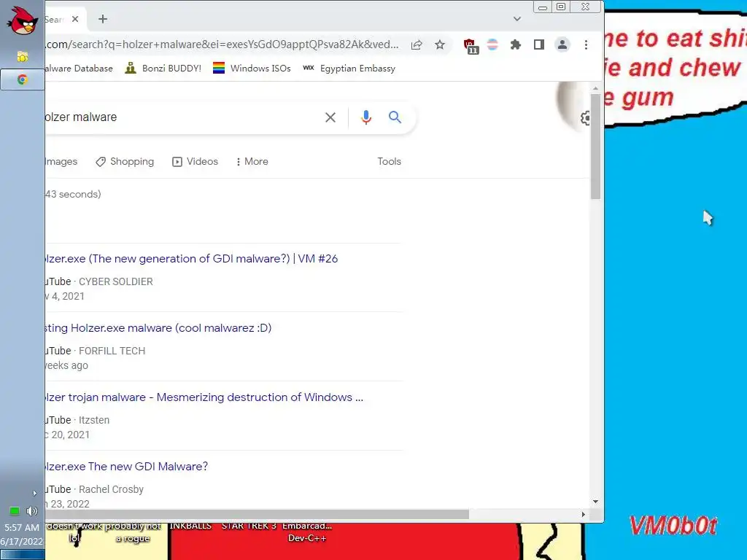The image size is (747, 560).
Task: Click the Angry Birds start button icon
Action: 23,20
